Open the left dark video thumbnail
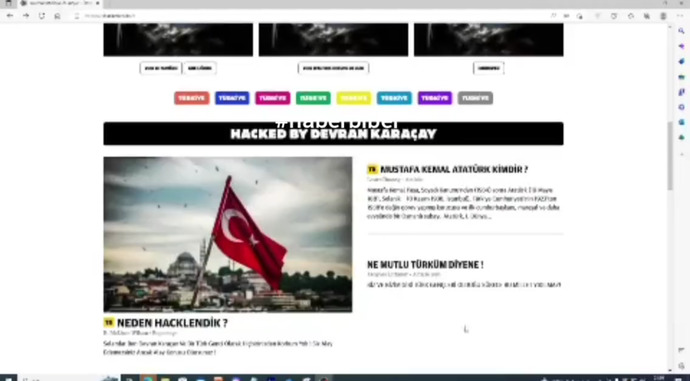This screenshot has height=381, width=690. (x=178, y=40)
